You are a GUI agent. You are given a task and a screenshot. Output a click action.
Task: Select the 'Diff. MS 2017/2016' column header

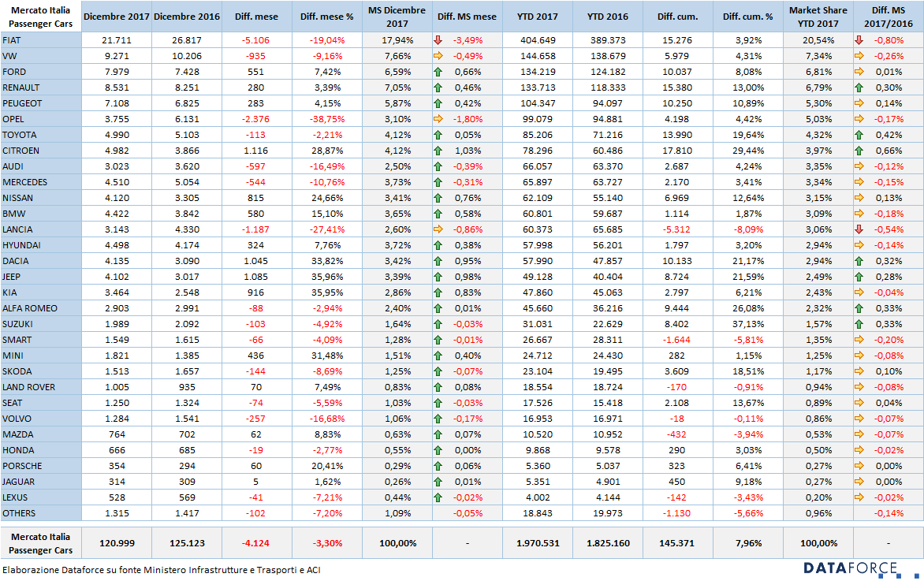coord(889,17)
